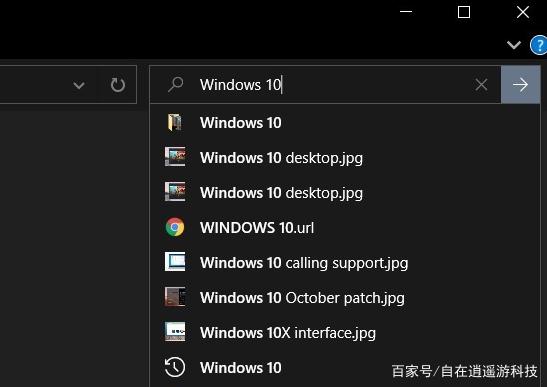Open the blue Help question mark
Viewport: 547px width, 387px height.
(539, 45)
